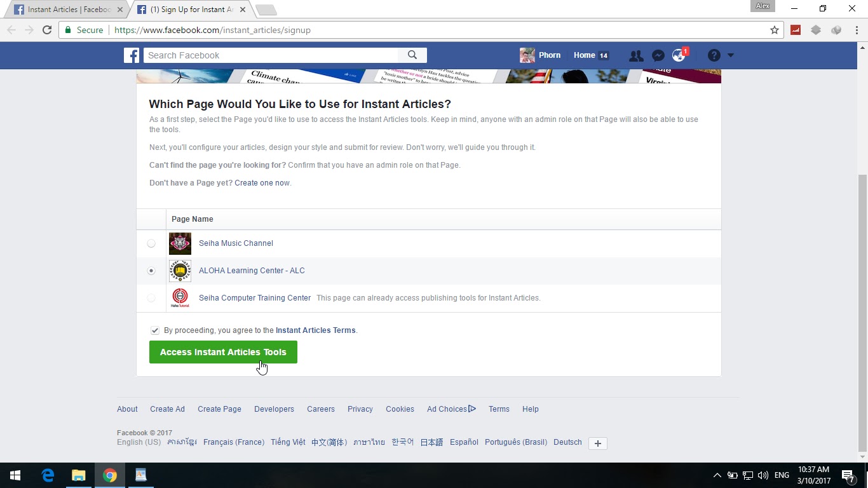Click Phorn profile picture
868x488 pixels.
click(527, 55)
